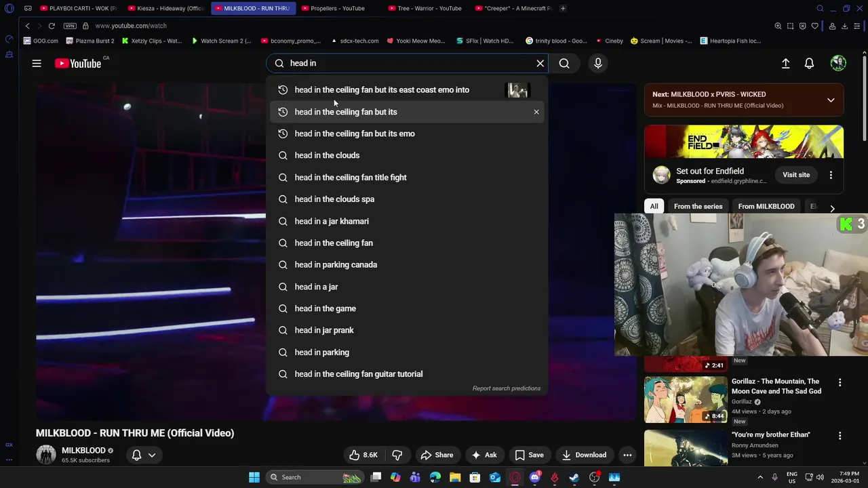Start voice search with the microphone icon

[598, 63]
